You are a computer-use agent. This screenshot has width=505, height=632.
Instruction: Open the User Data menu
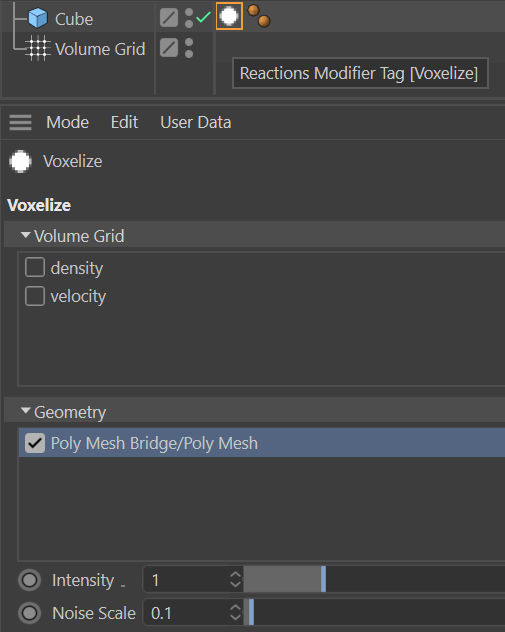point(196,122)
